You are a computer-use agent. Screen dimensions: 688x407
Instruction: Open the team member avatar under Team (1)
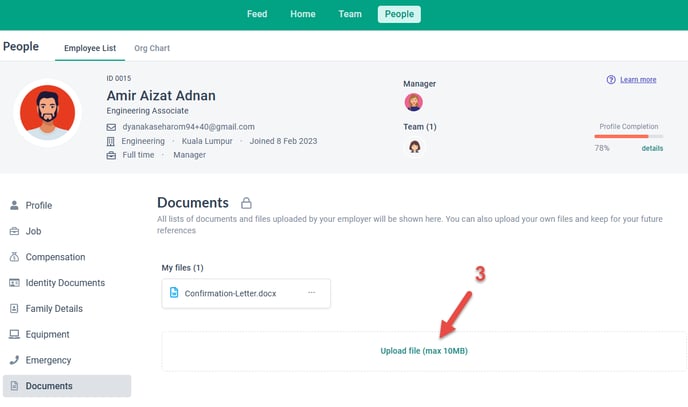[414, 146]
